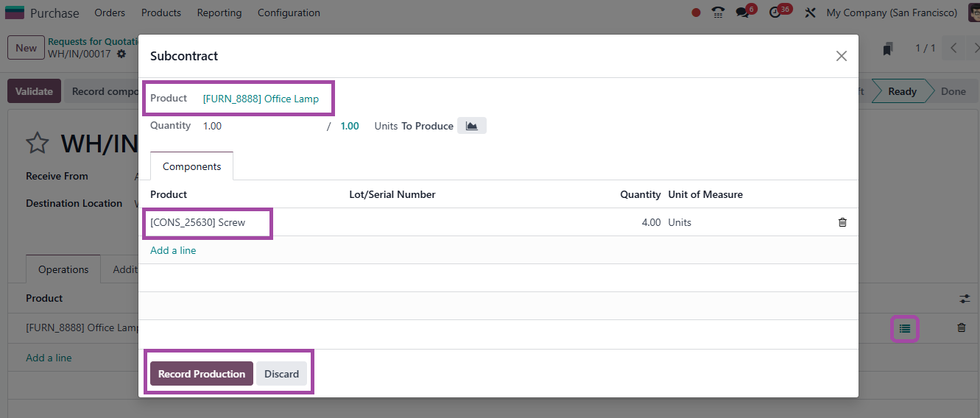Open the column settings sliders icon
This screenshot has width=980, height=418.
click(x=965, y=299)
